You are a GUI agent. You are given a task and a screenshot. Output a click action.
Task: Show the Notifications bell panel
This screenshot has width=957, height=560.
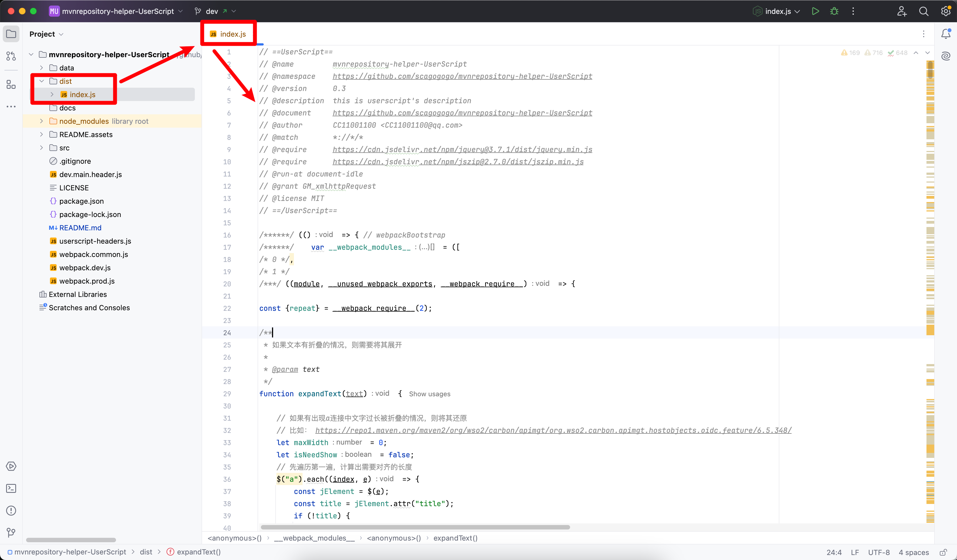pos(946,34)
